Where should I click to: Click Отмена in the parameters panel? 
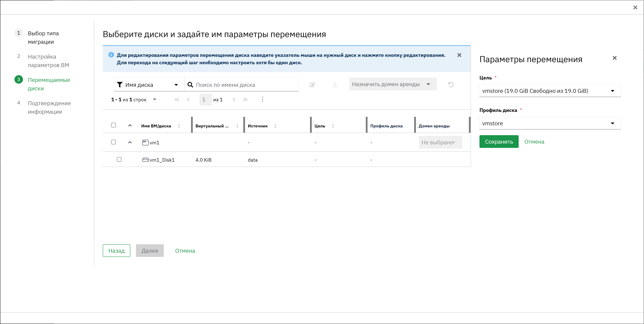(534, 142)
